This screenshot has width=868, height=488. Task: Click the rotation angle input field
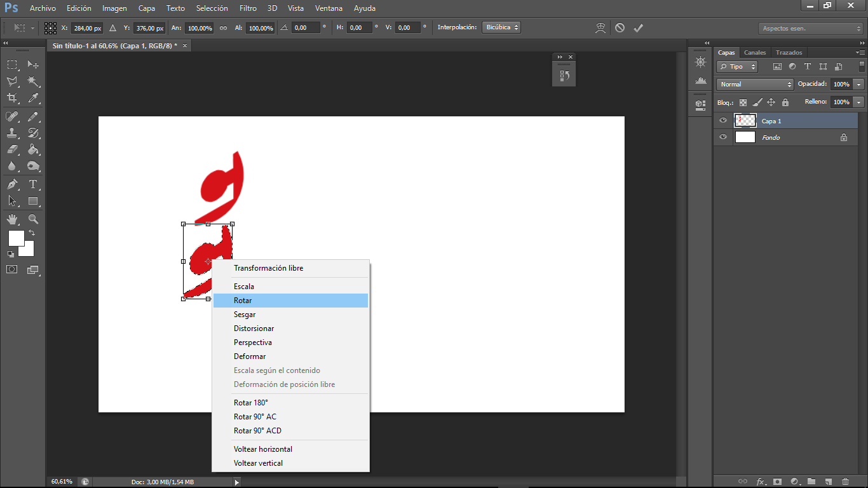tap(305, 28)
